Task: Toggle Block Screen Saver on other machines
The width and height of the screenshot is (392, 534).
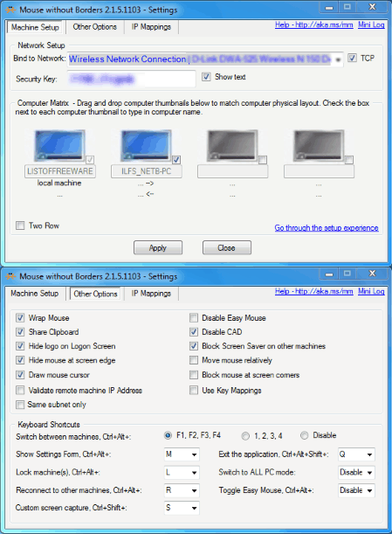Action: tap(194, 346)
